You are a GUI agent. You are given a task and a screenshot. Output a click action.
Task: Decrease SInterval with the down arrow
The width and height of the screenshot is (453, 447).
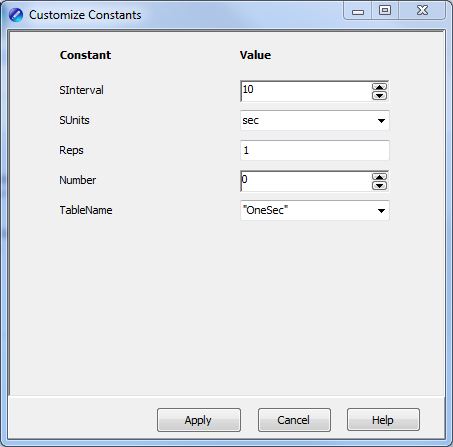coord(379,96)
